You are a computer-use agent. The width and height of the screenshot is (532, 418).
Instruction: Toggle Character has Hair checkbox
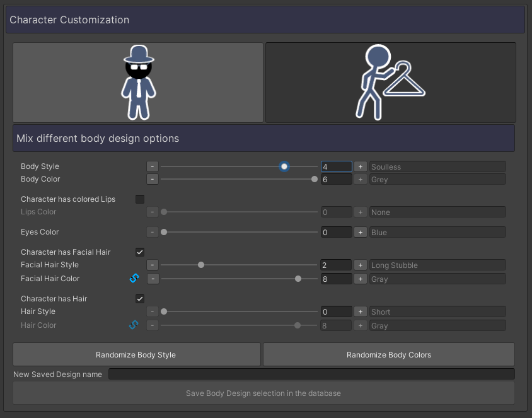point(140,299)
